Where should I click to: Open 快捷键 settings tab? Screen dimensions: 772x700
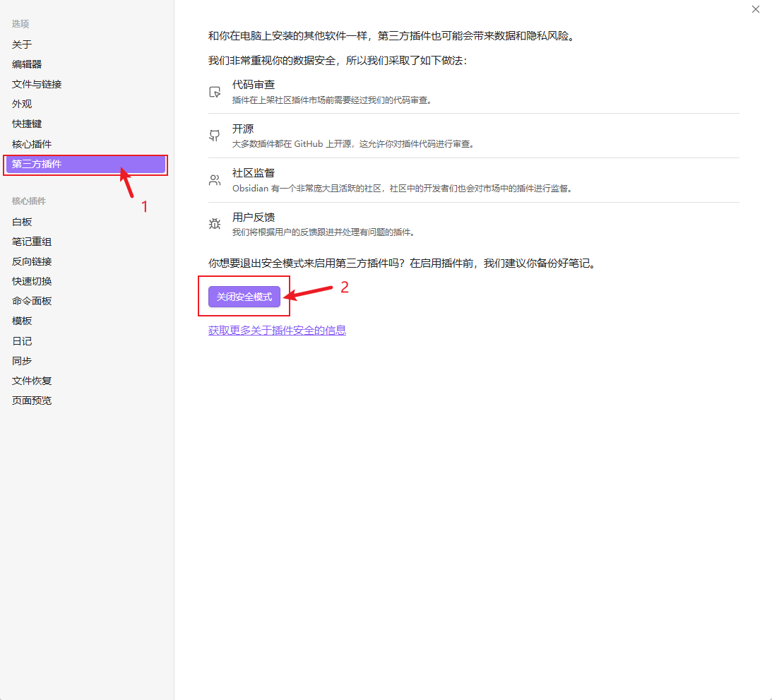click(27, 124)
